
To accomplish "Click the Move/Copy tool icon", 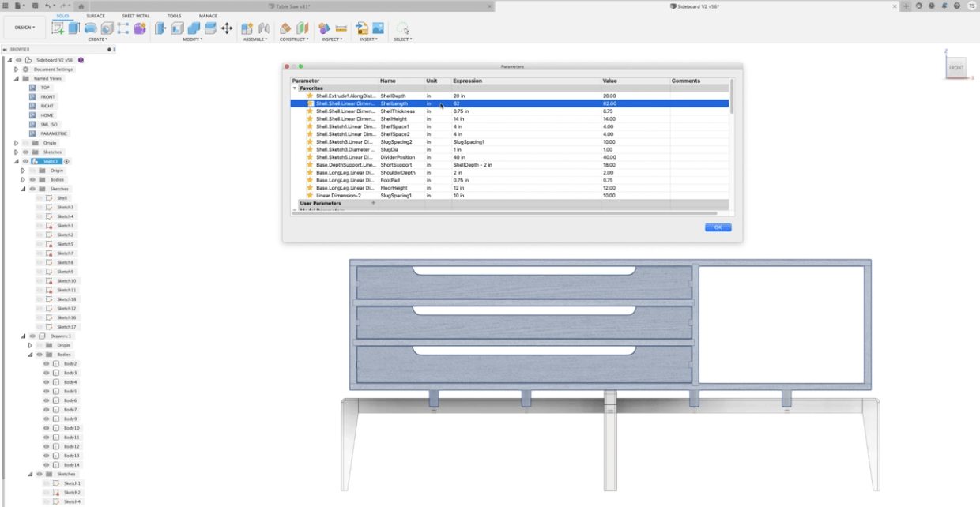I will coord(227,27).
